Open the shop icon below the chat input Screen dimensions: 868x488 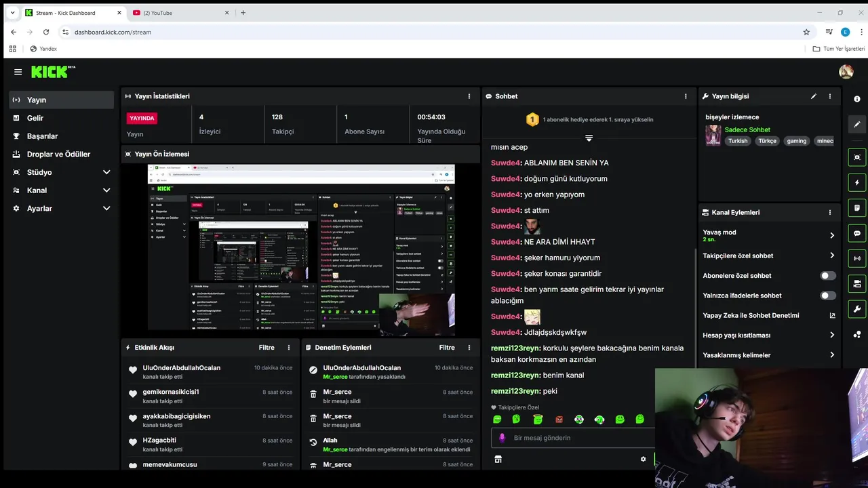coord(498,459)
